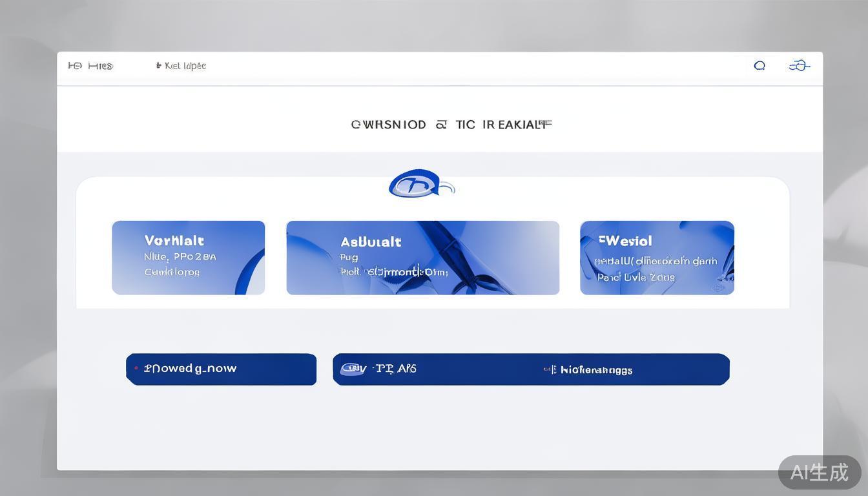Image resolution: width=868 pixels, height=496 pixels.
Task: Click the red dot on the "Powed g_now" button
Action: (136, 368)
